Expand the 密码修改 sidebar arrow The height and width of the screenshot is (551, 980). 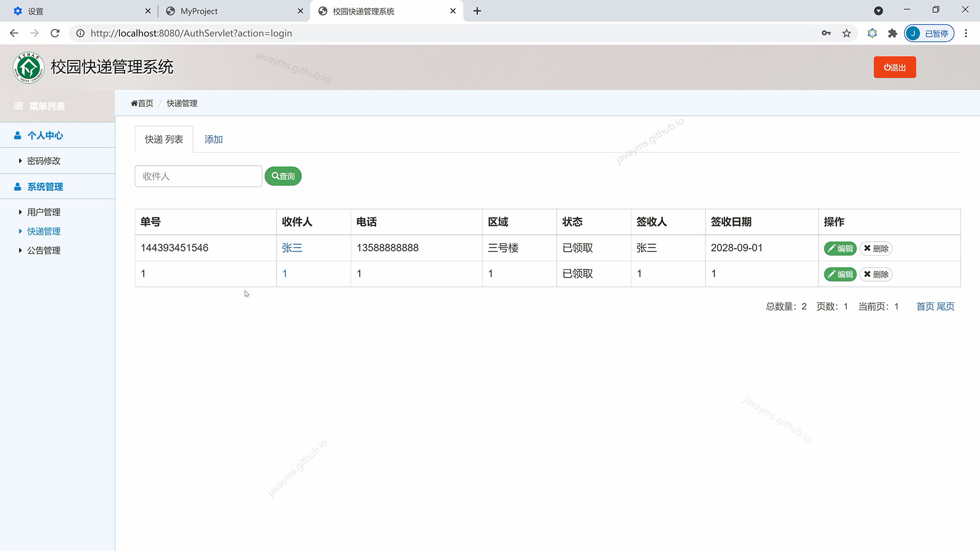20,160
